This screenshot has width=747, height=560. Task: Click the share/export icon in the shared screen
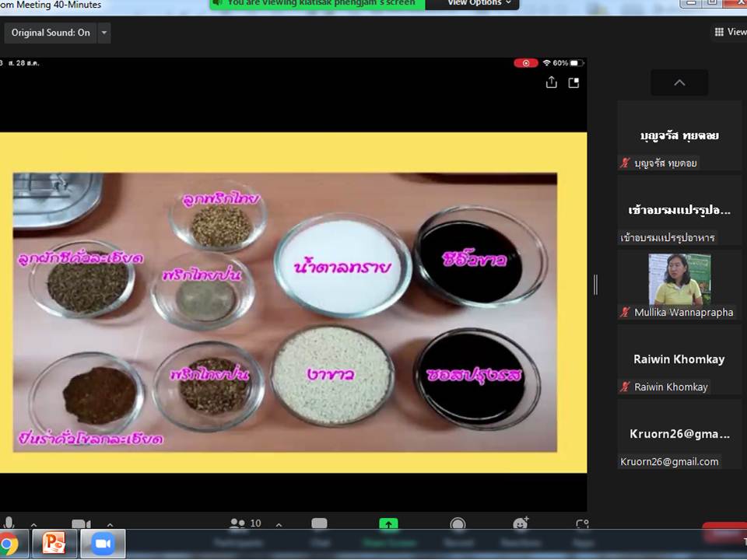(x=551, y=82)
